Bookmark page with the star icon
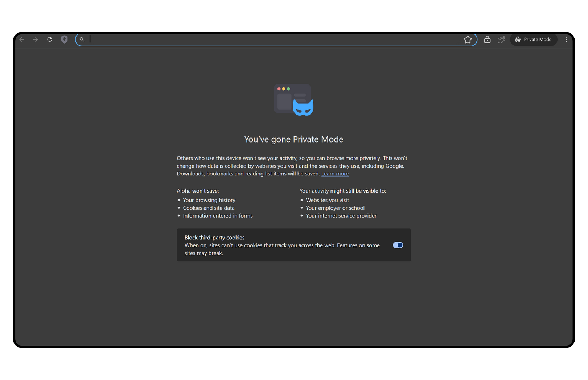The image size is (588, 380). (x=468, y=40)
